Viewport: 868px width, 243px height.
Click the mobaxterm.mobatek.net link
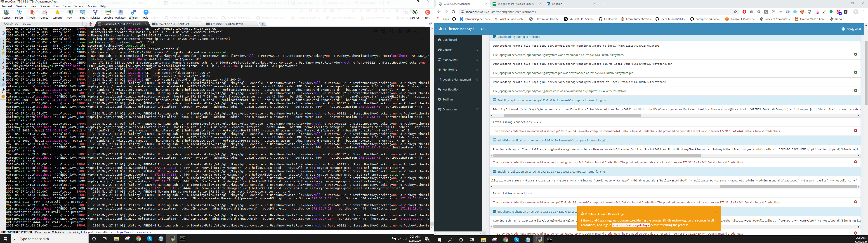point(135,232)
